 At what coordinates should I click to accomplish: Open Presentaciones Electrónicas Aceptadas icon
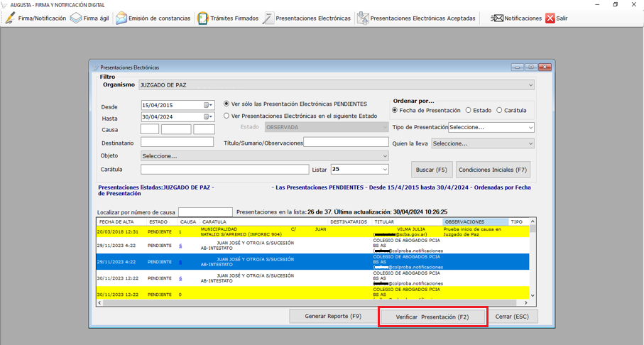click(363, 18)
